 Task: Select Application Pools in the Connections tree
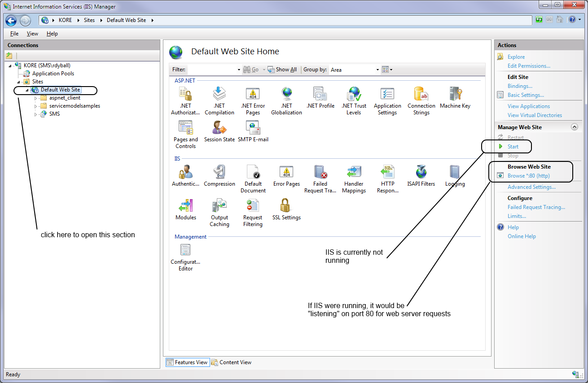tap(53, 74)
